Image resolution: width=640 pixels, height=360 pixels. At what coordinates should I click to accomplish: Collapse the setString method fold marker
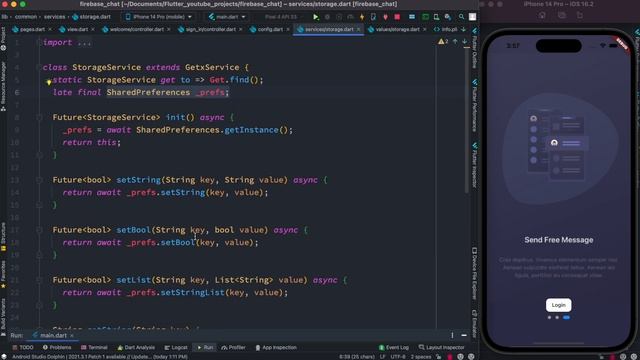click(x=39, y=180)
